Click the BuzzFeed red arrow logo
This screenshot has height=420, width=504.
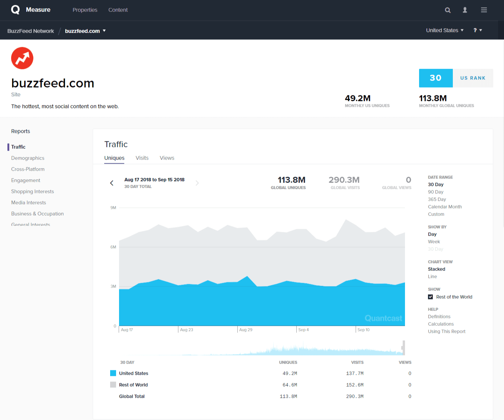click(22, 58)
